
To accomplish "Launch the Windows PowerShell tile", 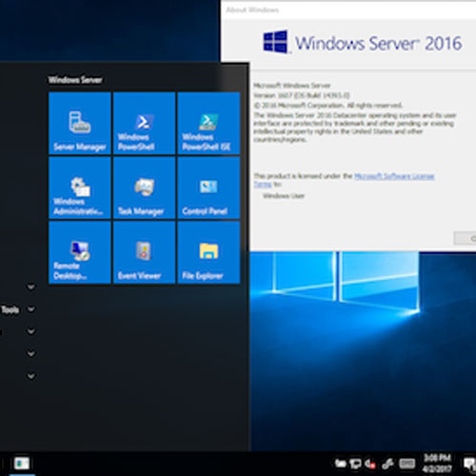I will click(144, 123).
